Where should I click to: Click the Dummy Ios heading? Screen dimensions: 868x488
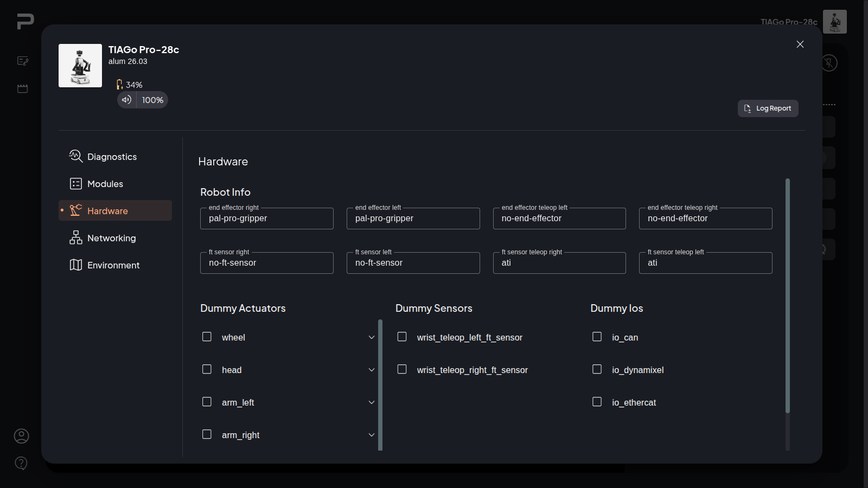[x=617, y=308]
